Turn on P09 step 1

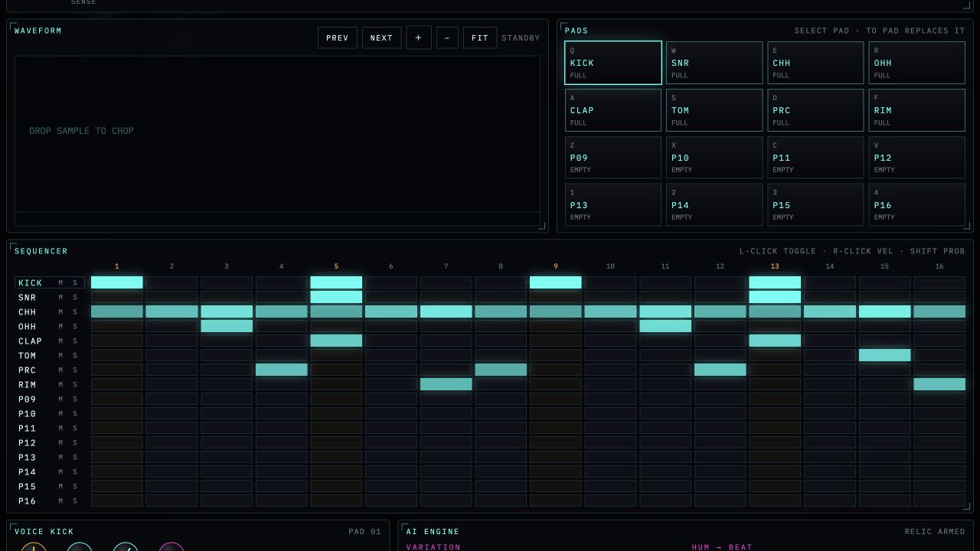117,399
